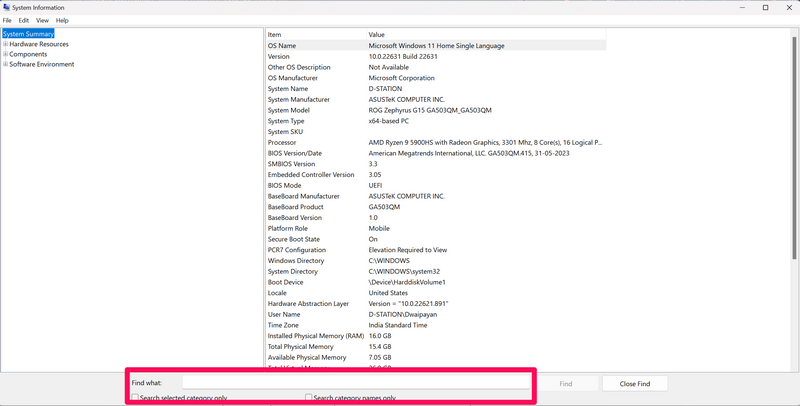800x406 pixels.
Task: Click the Close Find button
Action: click(x=634, y=383)
